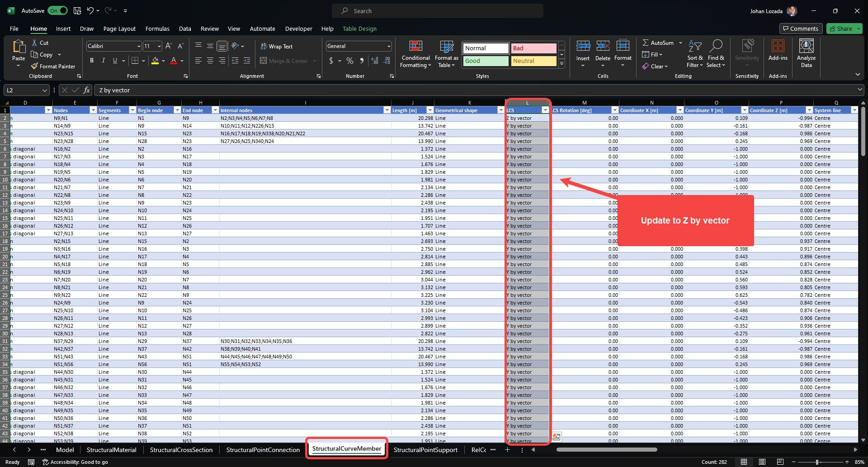Screen dimensions: 868x467
Task: Open Conditional Formatting options
Action: [x=415, y=53]
